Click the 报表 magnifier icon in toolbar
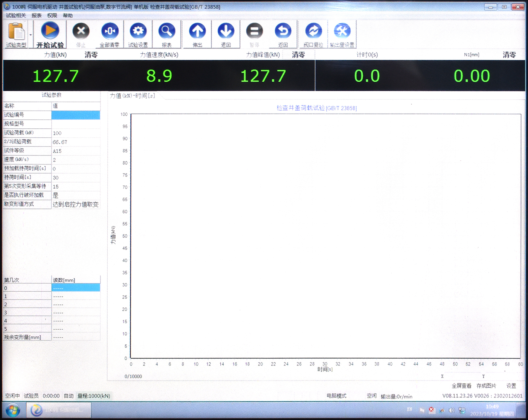 pyautogui.click(x=166, y=31)
